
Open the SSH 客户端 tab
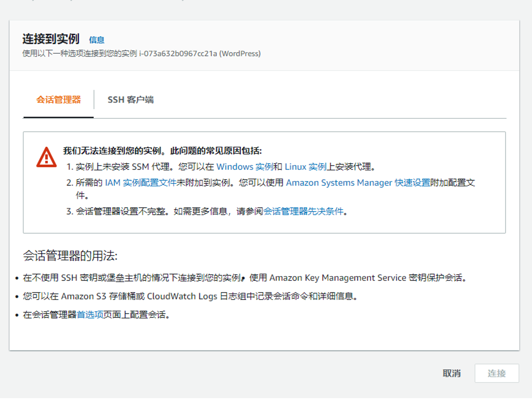[130, 100]
